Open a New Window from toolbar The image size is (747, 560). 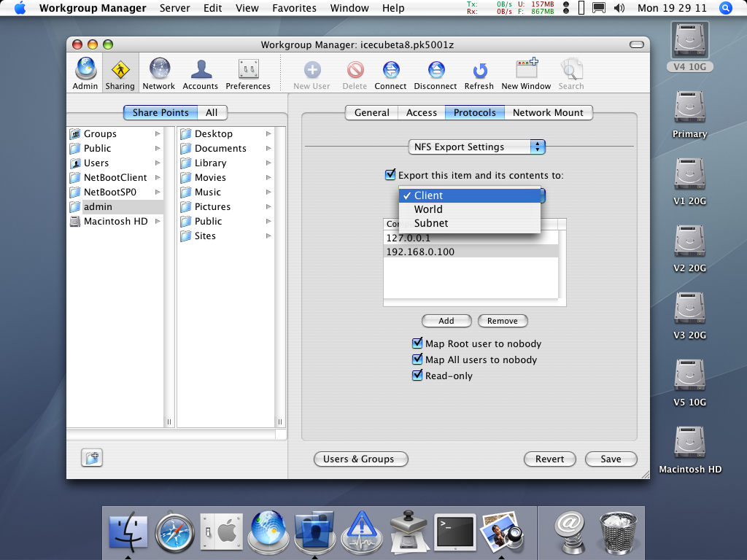click(x=527, y=75)
